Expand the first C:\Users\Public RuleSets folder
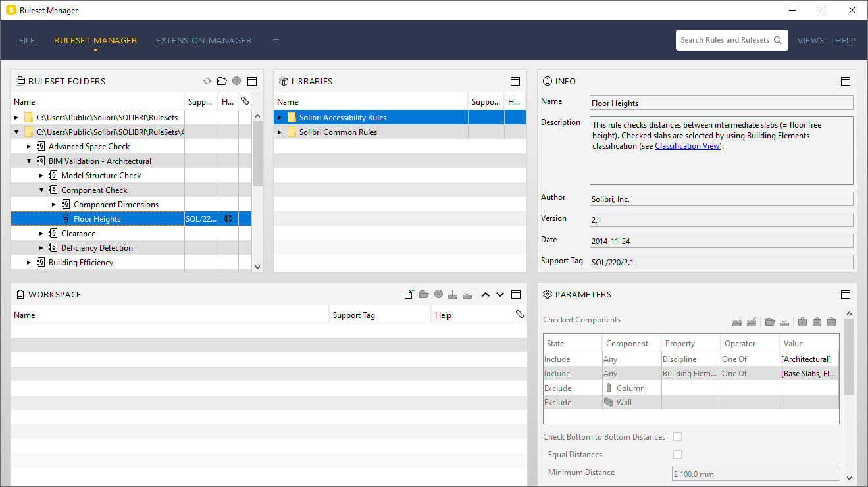The height and width of the screenshot is (487, 868). coord(16,117)
